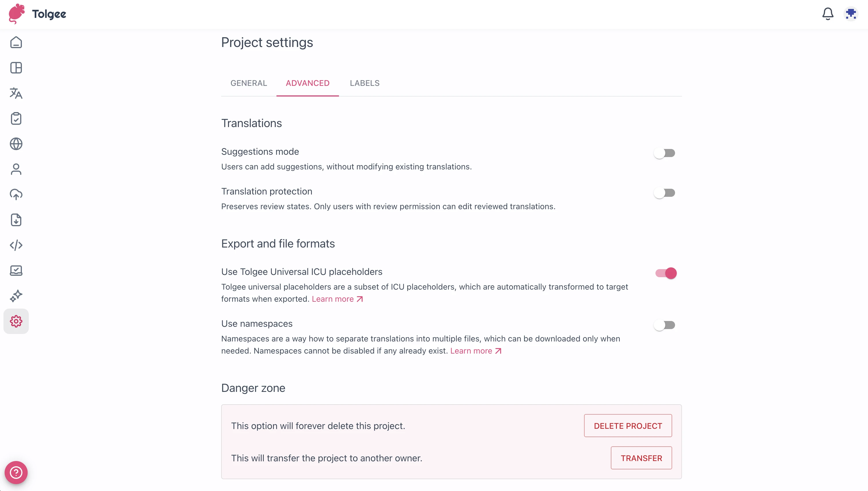Click the user avatar in the top bar
868x491 pixels.
click(x=850, y=14)
